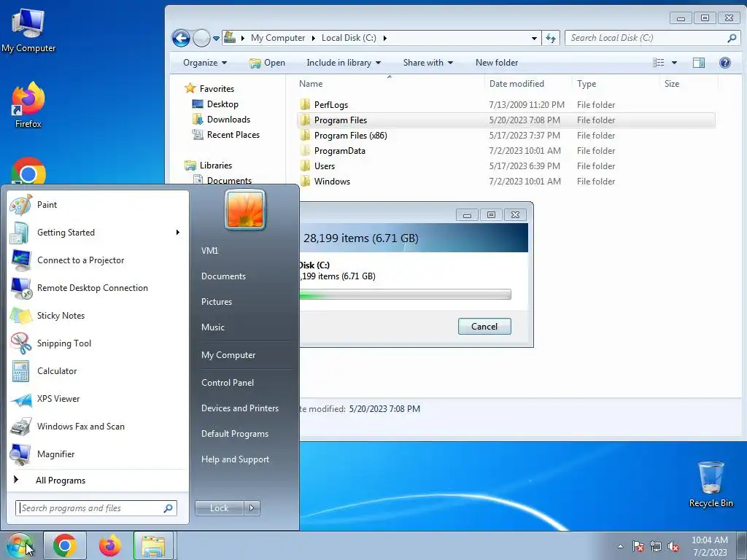The height and width of the screenshot is (560, 747).
Task: Click Search programs and files box
Action: click(96, 508)
